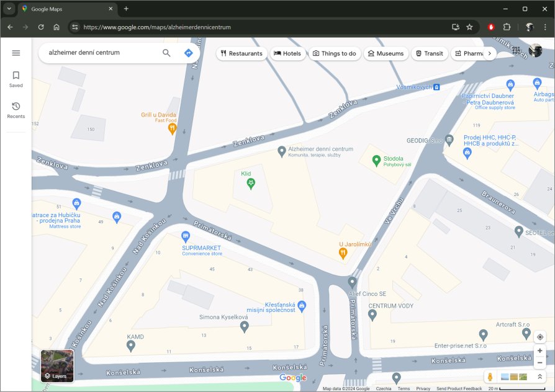Click the SECTEL location pin
Image resolution: width=555 pixels, height=392 pixels.
518,232
